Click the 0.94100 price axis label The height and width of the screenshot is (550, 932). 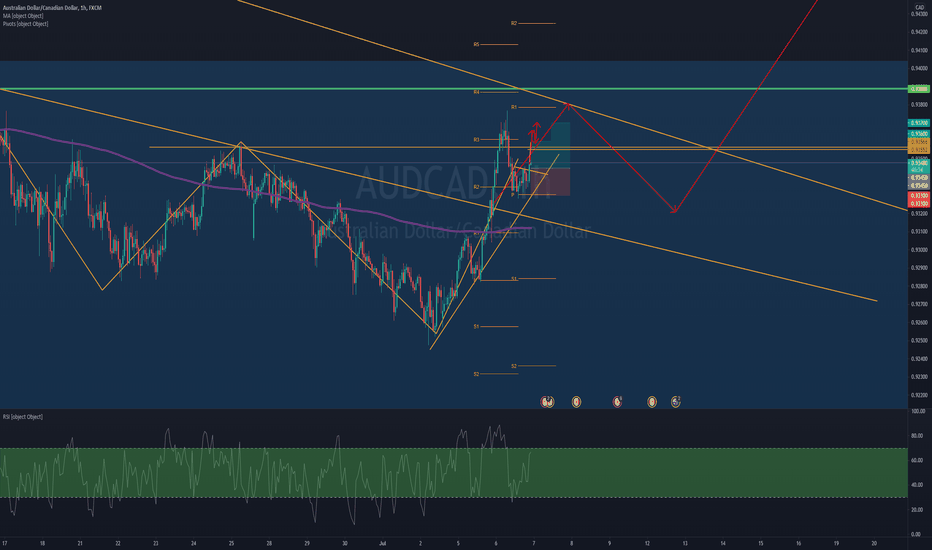[919, 50]
